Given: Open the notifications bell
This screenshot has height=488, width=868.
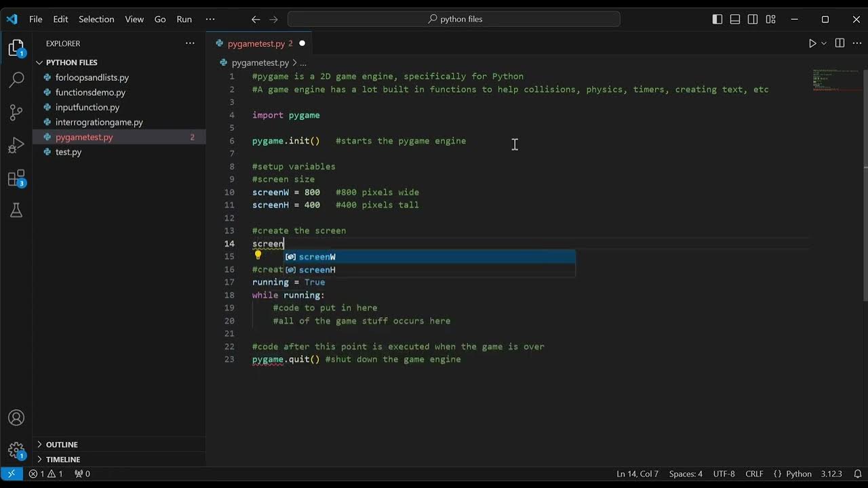Looking at the screenshot, I should 858,474.
